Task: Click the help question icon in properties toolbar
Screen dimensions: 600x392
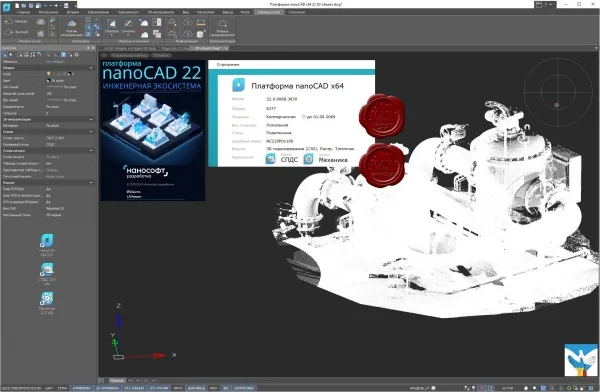Action: click(77, 55)
